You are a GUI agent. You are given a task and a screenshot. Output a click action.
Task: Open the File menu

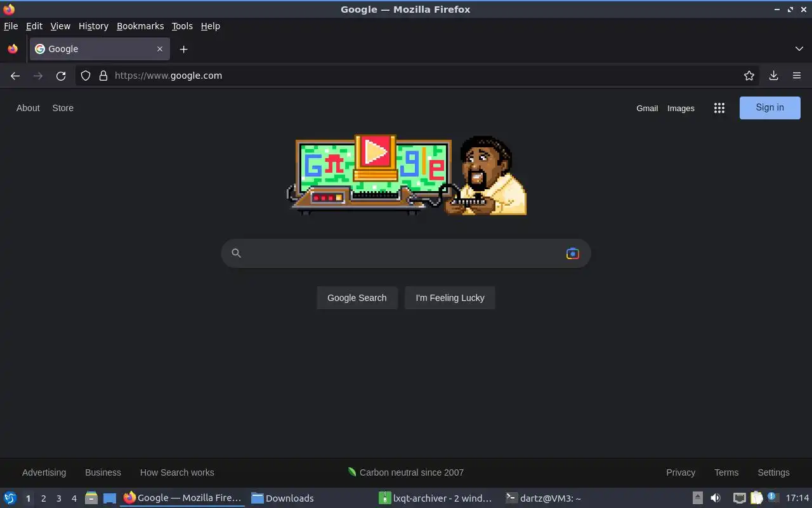click(11, 26)
